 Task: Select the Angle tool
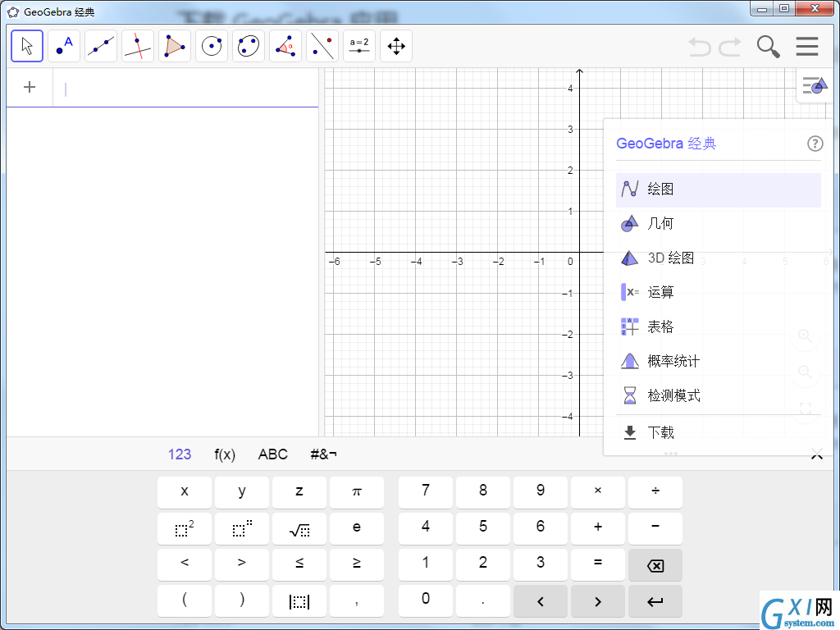click(285, 46)
